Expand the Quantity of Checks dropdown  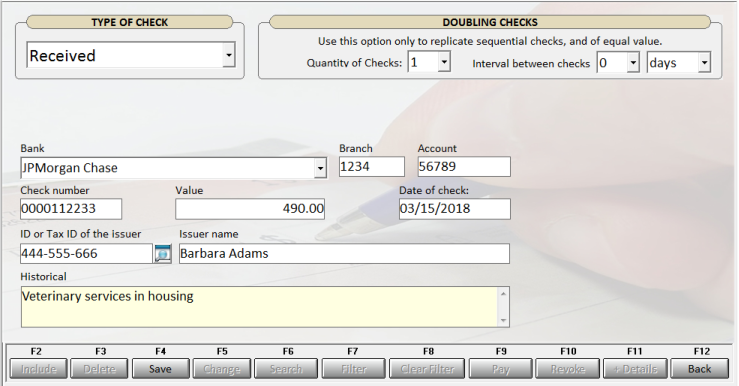point(444,62)
